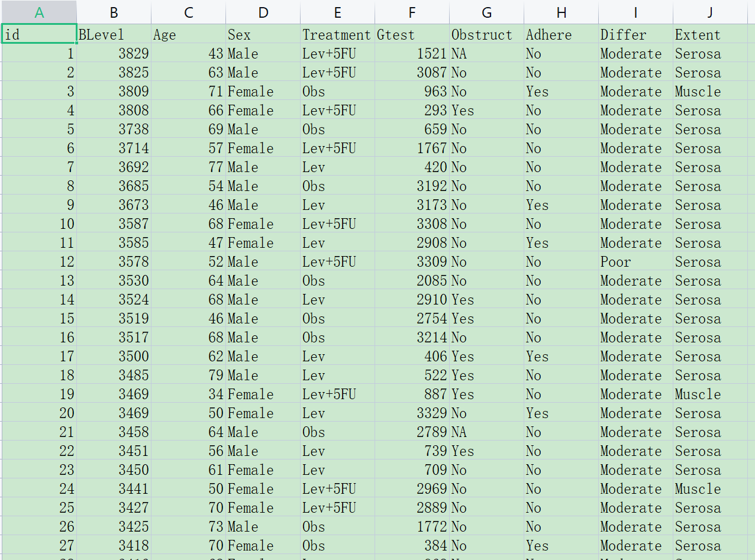The image size is (755, 560).
Task: Select the 'Extent' header cell
Action: pyautogui.click(x=710, y=35)
